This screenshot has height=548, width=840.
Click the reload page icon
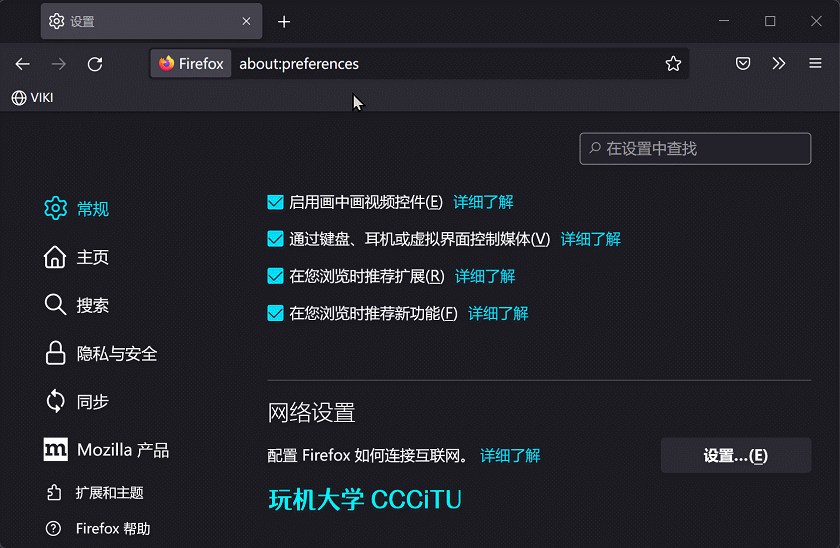pyautogui.click(x=95, y=64)
